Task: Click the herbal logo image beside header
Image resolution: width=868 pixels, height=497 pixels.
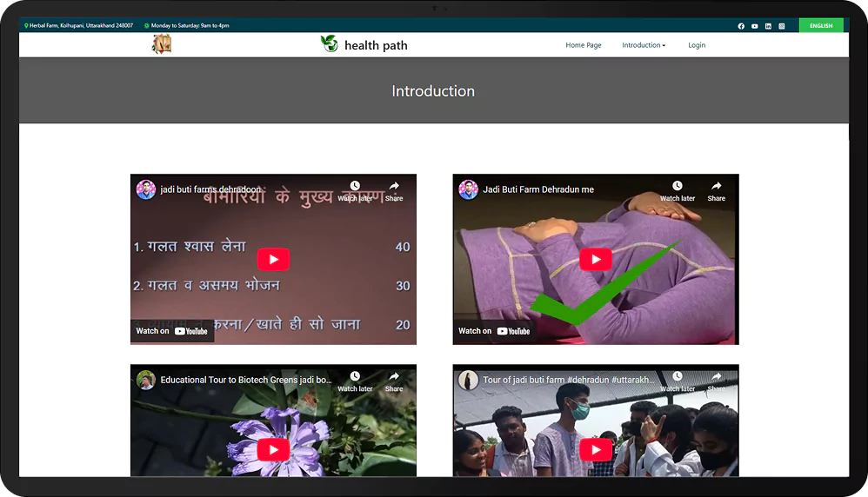Action: click(162, 43)
